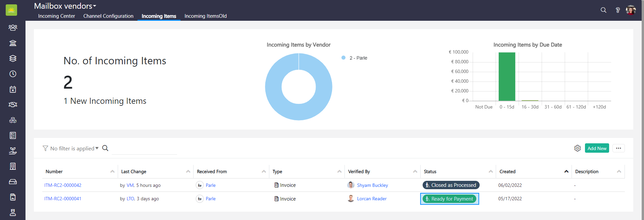The width and height of the screenshot is (644, 220).
Task: Open the calendar icon in sidebar
Action: [13, 89]
